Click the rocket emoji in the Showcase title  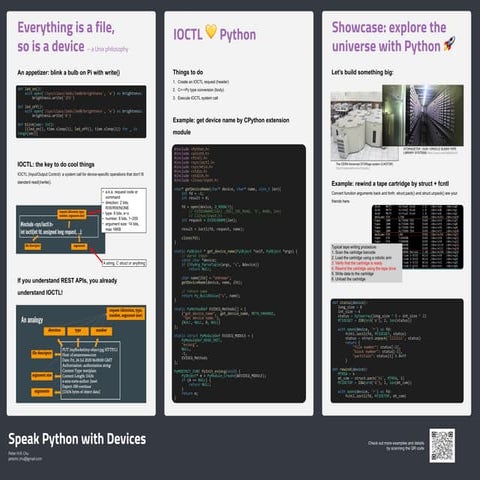pyautogui.click(x=449, y=44)
